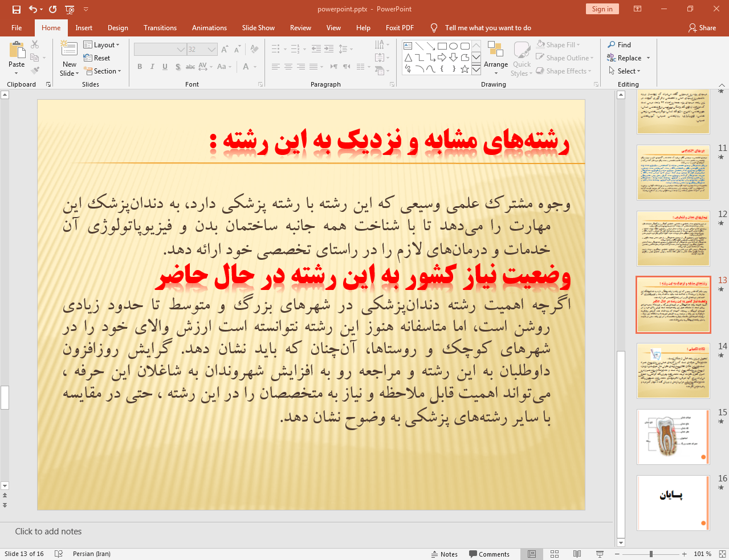Screen dimensions: 729x560
Task: Click Clear All Formatting eraser icon
Action: point(254,50)
